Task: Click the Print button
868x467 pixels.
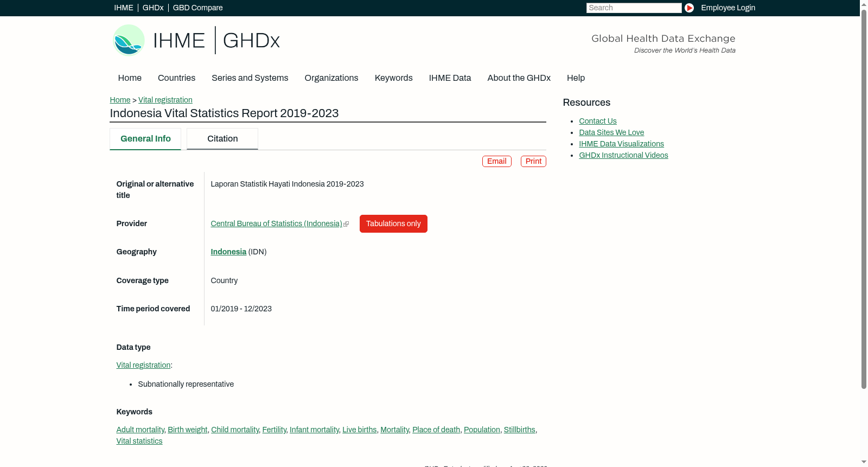Action: click(x=533, y=162)
